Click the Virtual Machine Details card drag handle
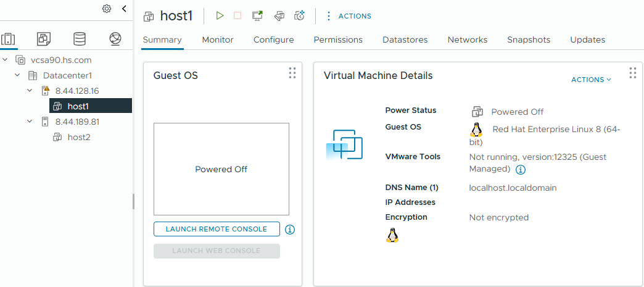Viewport: 644px width, 287px height. [x=633, y=73]
